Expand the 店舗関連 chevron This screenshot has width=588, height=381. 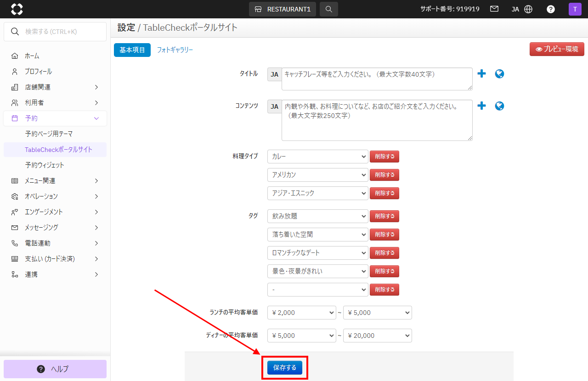click(x=96, y=87)
